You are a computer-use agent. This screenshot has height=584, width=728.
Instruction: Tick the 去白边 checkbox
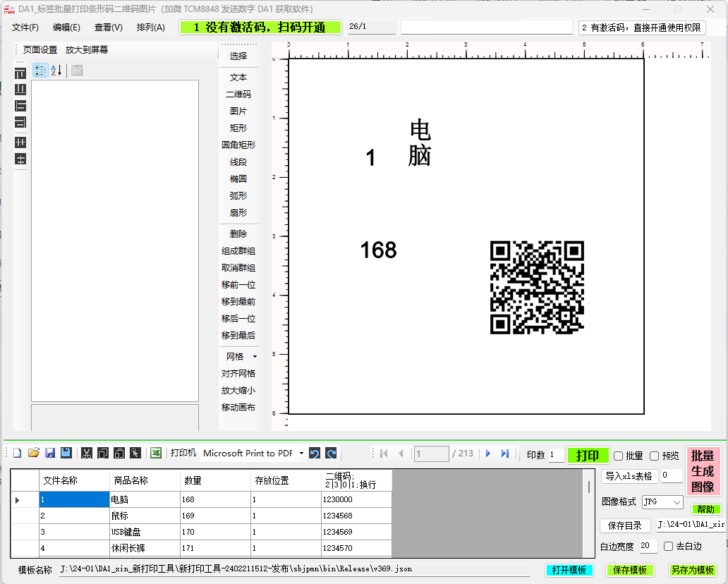[x=668, y=547]
